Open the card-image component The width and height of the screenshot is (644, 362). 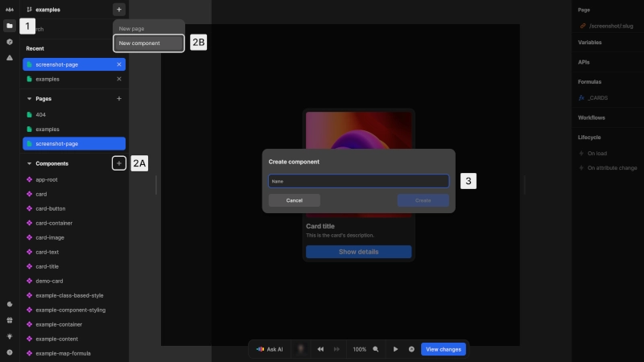74,237
